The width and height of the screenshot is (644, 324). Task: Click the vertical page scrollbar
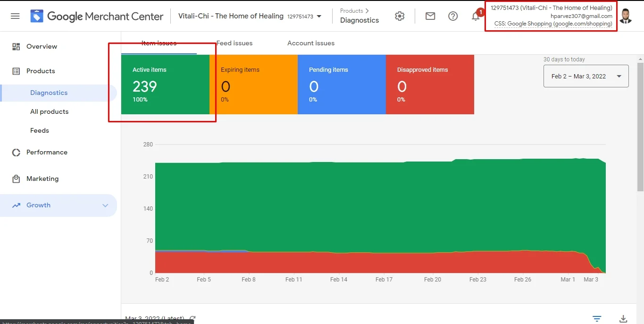pos(640,128)
